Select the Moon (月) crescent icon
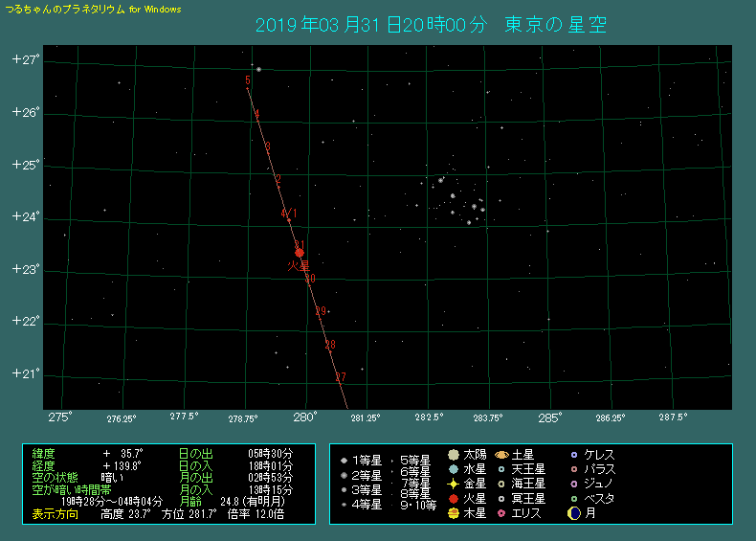 573,513
